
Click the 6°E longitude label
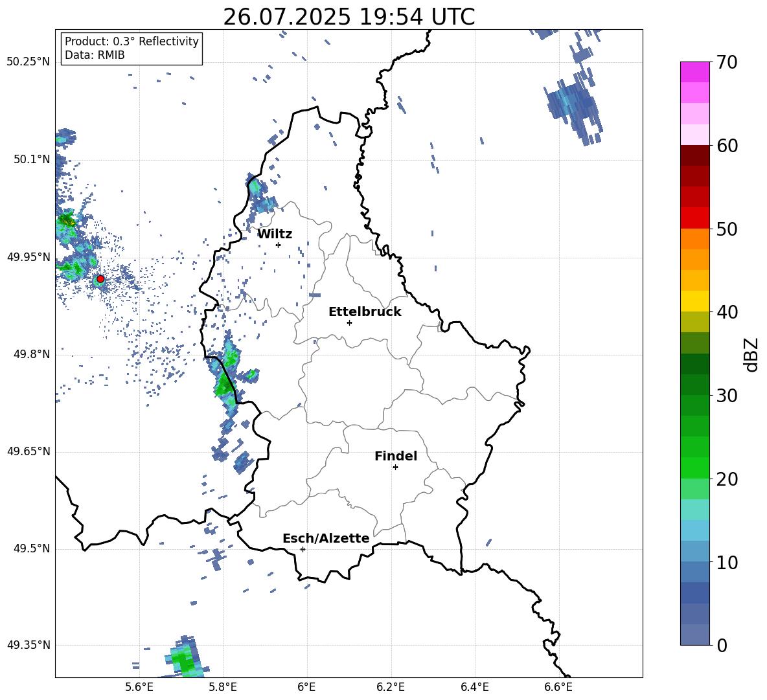click(306, 687)
